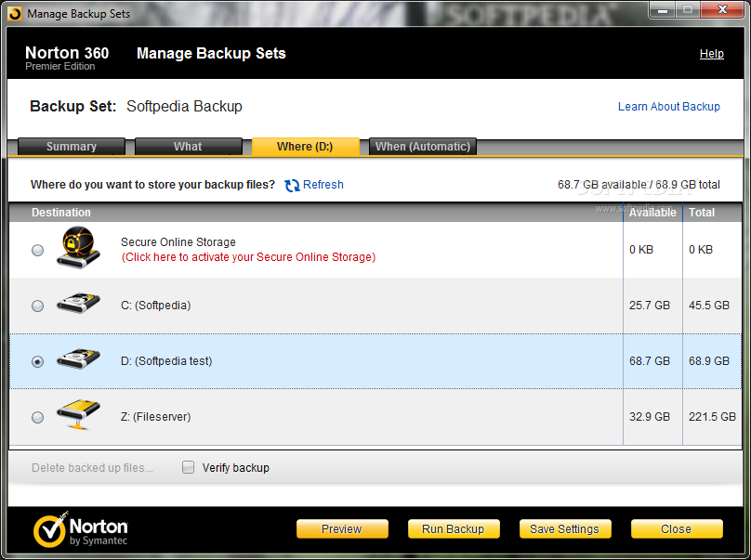Click the Available column header
The image size is (751, 560).
tap(652, 213)
